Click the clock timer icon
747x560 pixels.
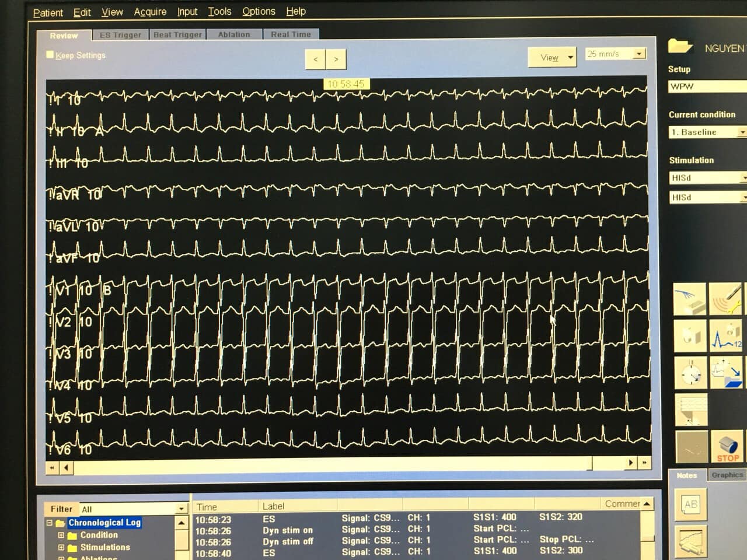(691, 373)
